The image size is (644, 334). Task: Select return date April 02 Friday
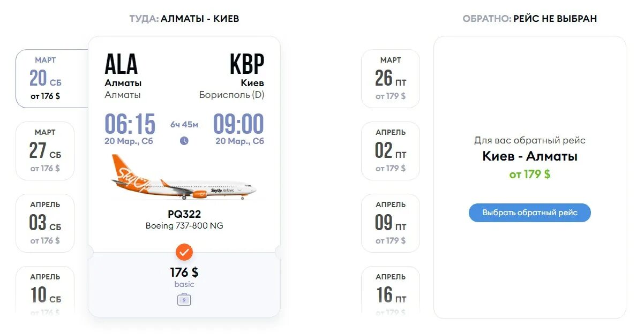click(x=391, y=151)
